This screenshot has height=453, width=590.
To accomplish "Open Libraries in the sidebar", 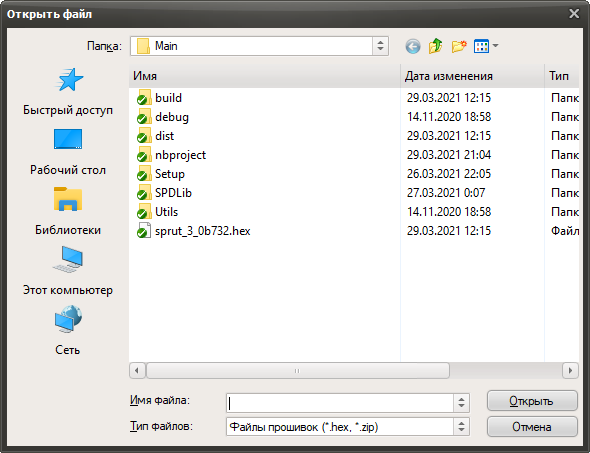I will pyautogui.click(x=68, y=211).
